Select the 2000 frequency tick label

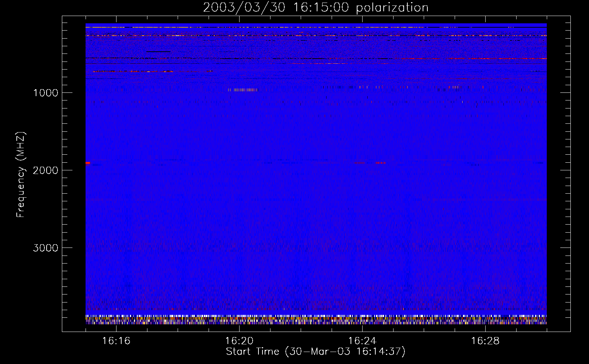click(46, 170)
